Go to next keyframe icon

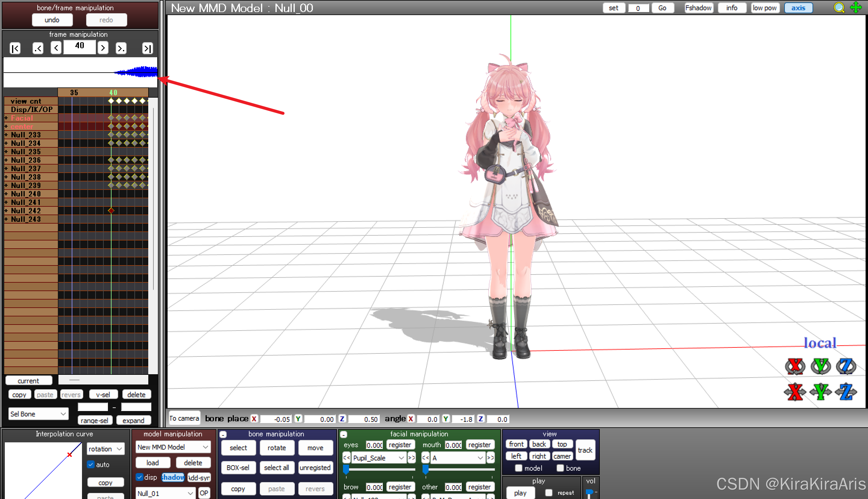point(121,48)
